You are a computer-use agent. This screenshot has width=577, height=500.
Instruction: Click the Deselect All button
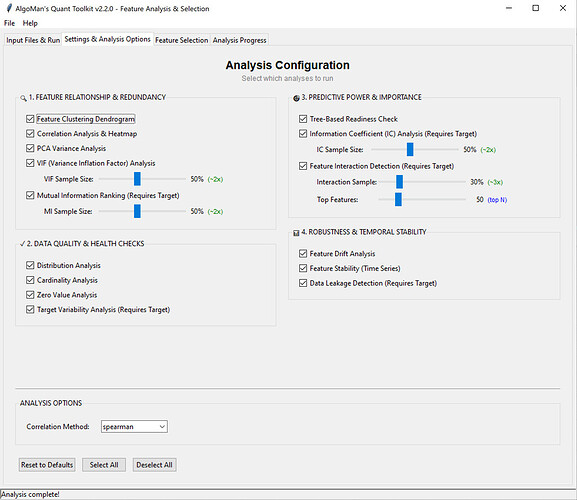click(155, 465)
